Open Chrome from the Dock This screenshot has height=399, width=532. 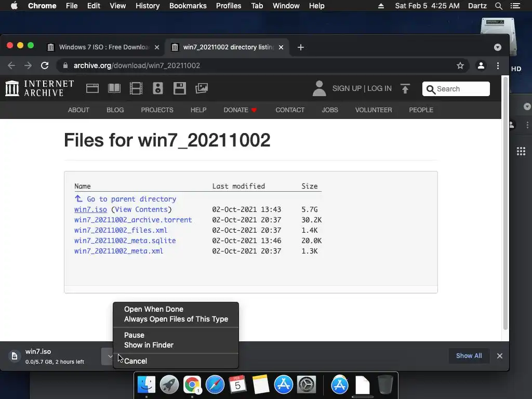pos(192,385)
